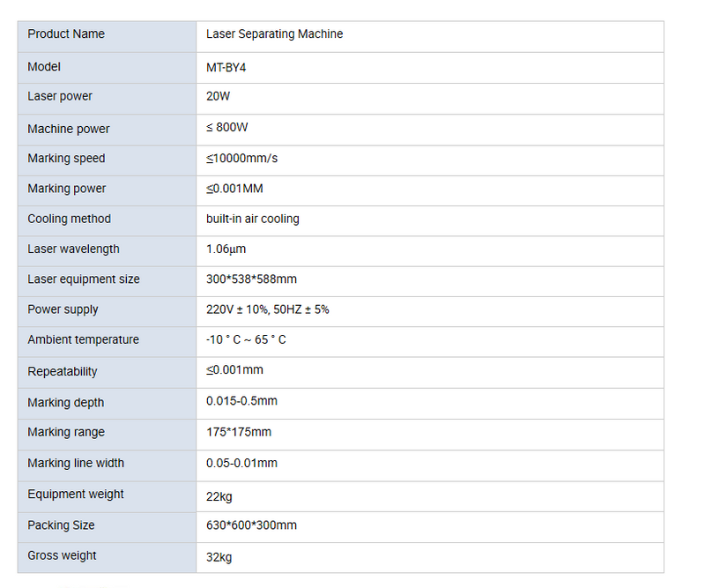Click the Laser wavelength 1.06μm value
The image size is (705, 588).
pos(226,249)
